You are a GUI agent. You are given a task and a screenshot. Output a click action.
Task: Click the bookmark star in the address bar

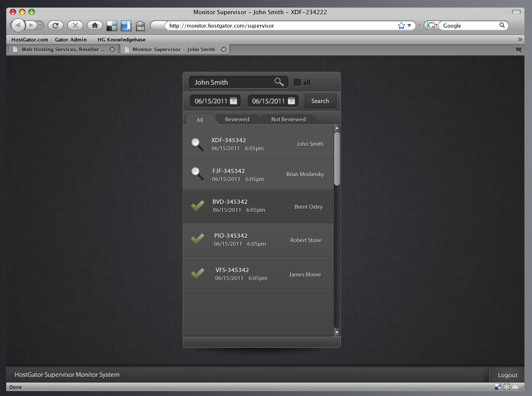click(401, 25)
